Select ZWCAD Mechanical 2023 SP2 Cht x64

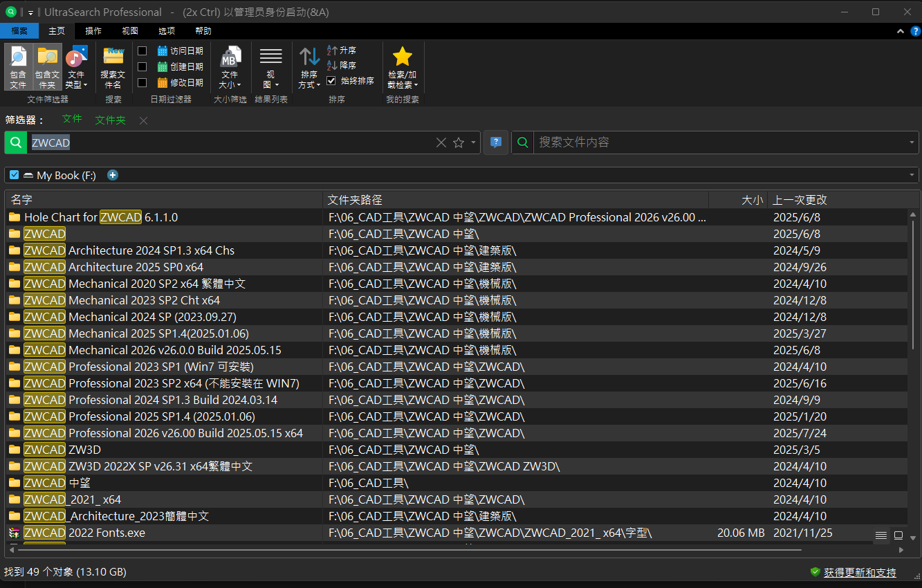pos(457,300)
